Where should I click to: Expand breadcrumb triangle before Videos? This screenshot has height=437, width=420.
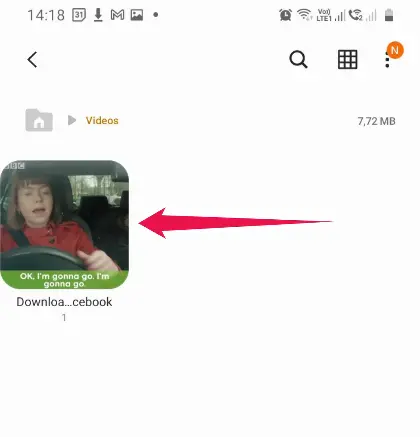[x=72, y=120]
